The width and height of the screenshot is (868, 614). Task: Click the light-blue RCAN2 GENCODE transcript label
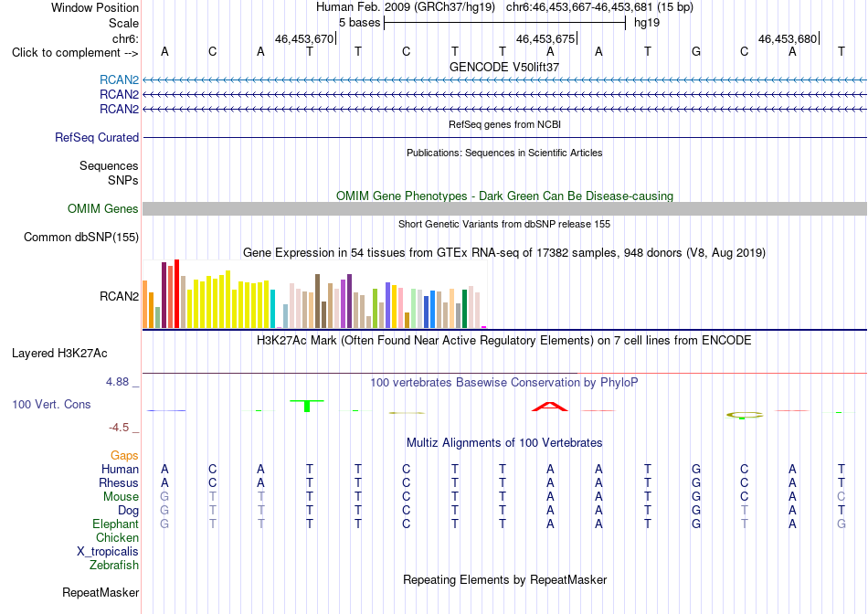point(119,79)
